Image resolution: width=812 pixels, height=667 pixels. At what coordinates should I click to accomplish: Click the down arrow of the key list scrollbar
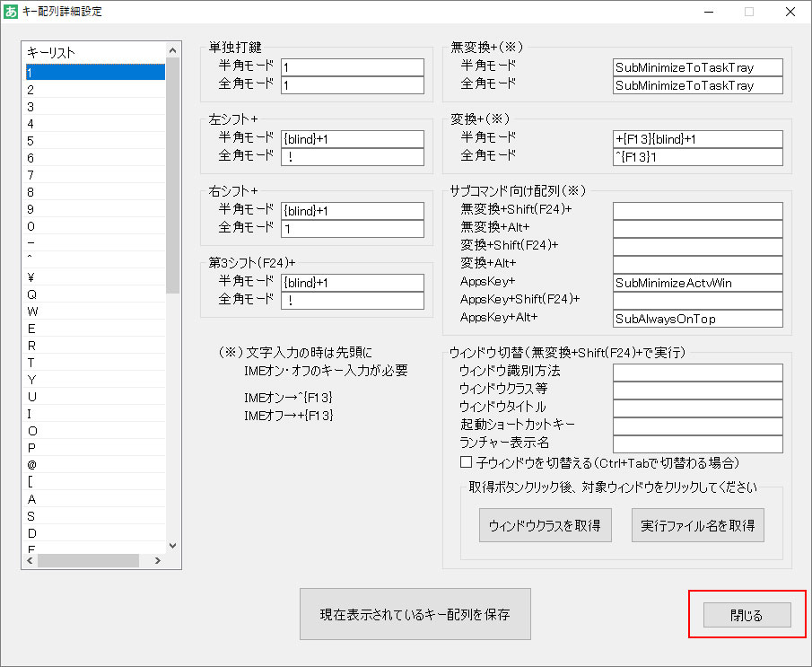tap(172, 545)
